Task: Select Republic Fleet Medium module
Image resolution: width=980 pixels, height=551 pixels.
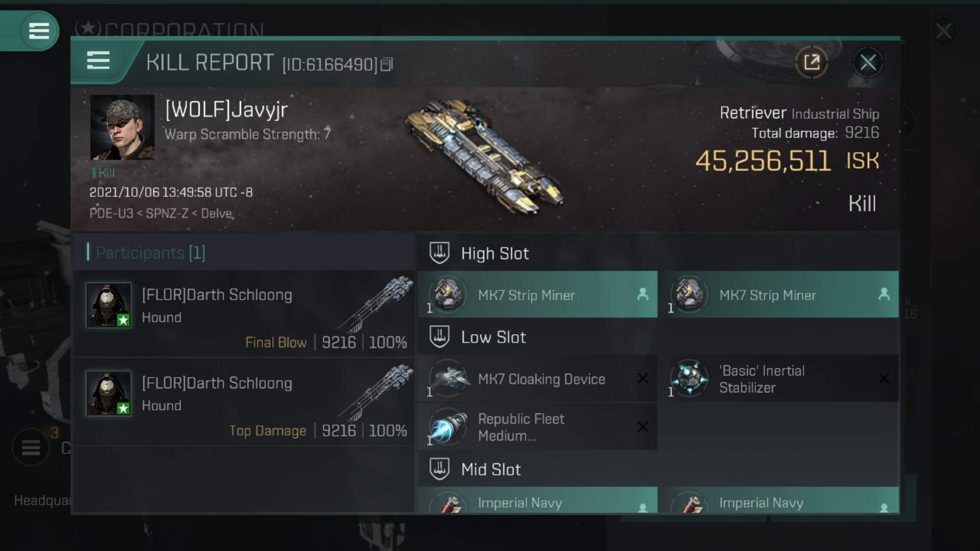Action: pyautogui.click(x=537, y=427)
